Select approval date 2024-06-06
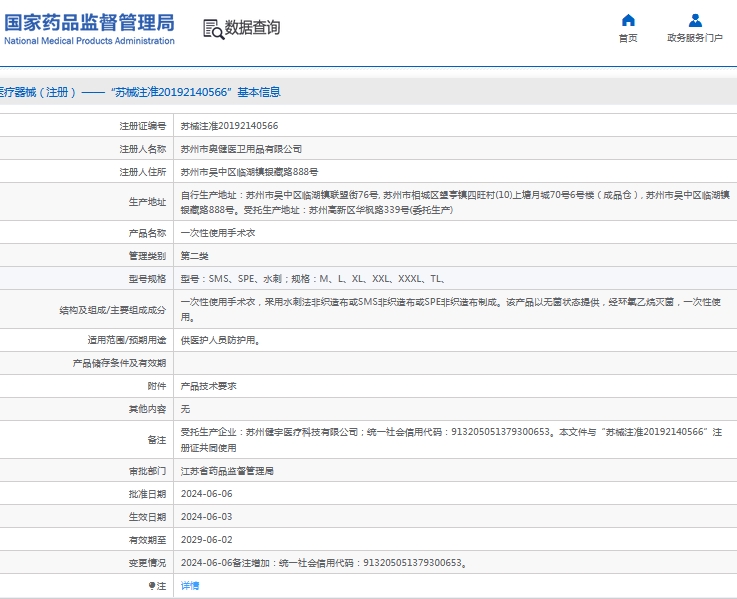This screenshot has height=599, width=737. tap(206, 494)
